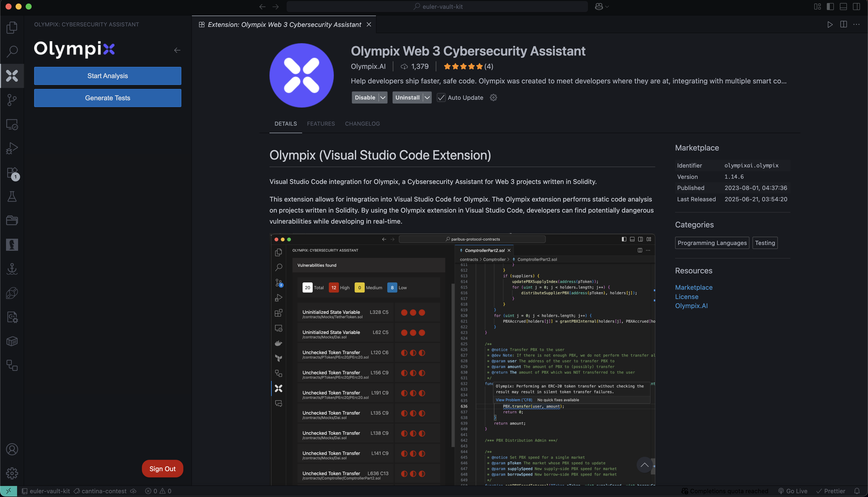Viewport: 868px width, 497px height.
Task: Click the Run play icon in editor toolbar
Action: point(830,25)
